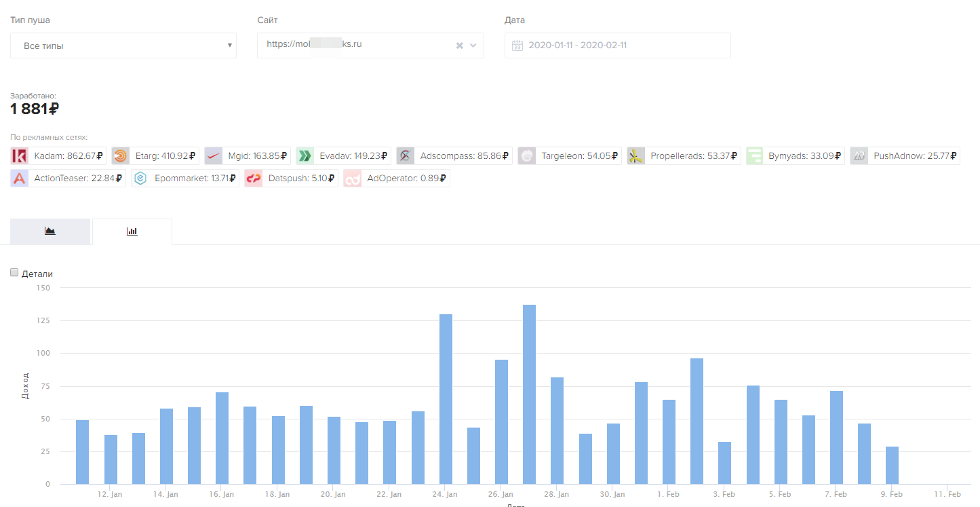
Task: Click the 24. Jan axis label
Action: click(x=446, y=495)
